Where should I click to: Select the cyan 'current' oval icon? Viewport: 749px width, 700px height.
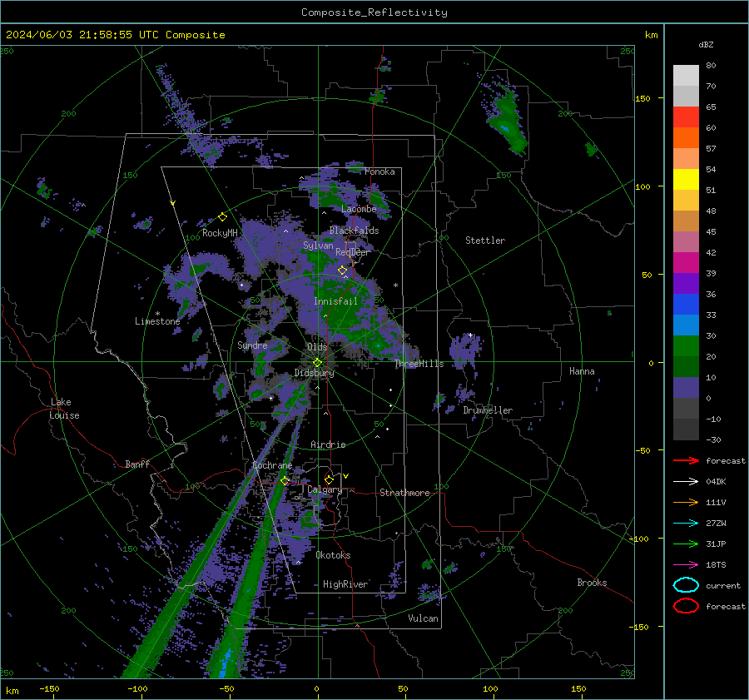686,585
